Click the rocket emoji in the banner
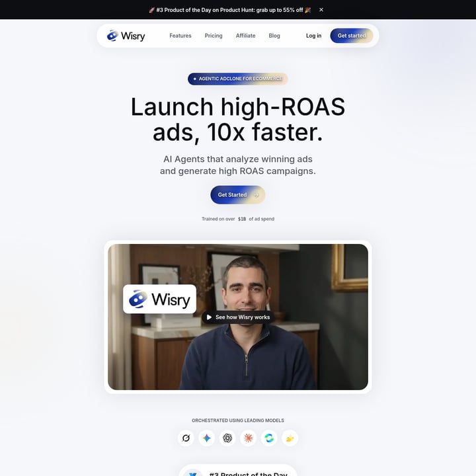Viewport: 476px width, 476px height. (x=152, y=10)
